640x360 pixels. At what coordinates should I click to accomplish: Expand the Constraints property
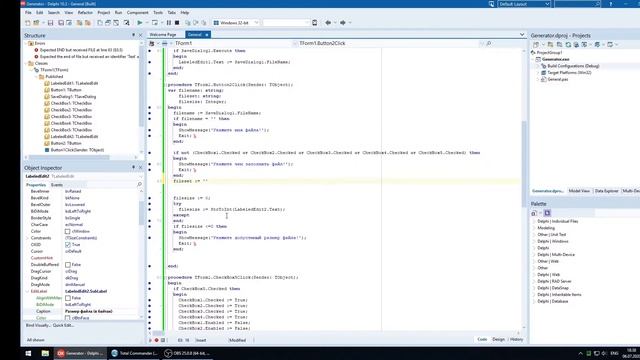27,238
